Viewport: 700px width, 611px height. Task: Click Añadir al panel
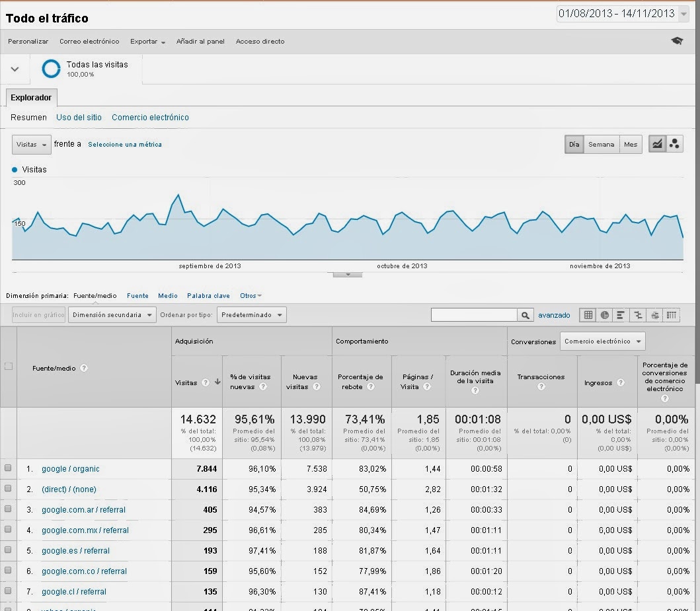point(200,42)
